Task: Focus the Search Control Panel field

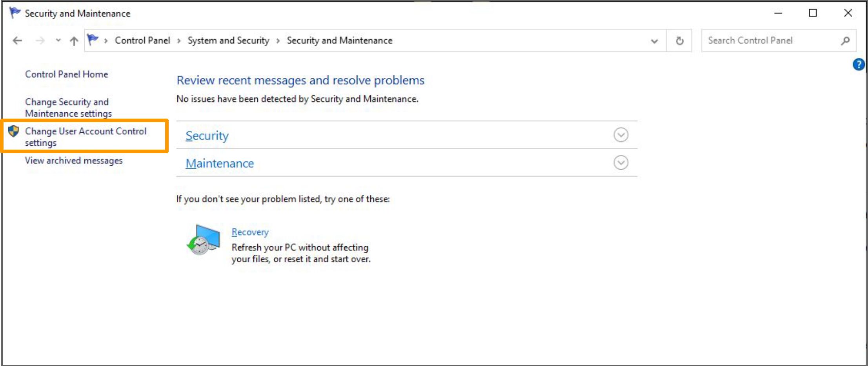Action: 769,40
